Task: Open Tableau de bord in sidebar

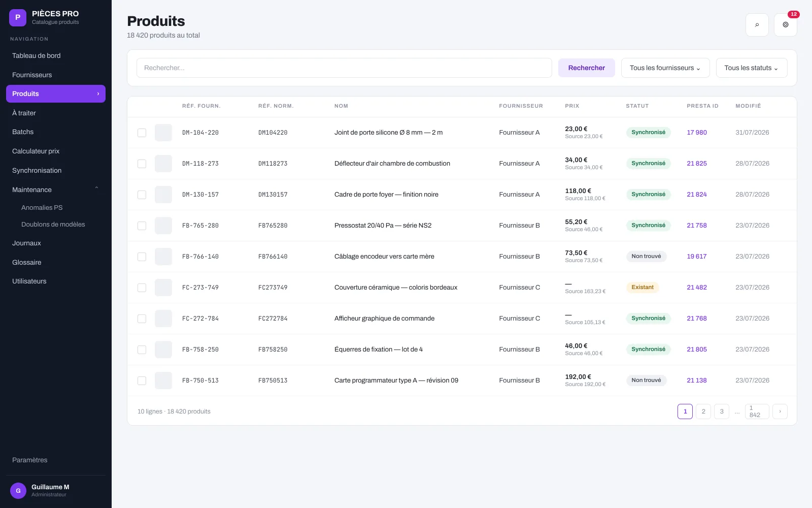Action: click(x=56, y=56)
